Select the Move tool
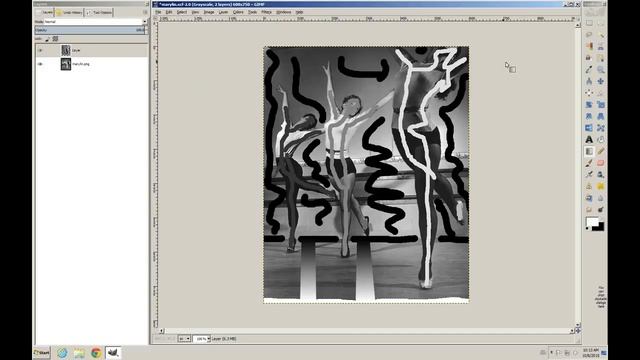This screenshot has width=640, height=360. pyautogui.click(x=600, y=81)
